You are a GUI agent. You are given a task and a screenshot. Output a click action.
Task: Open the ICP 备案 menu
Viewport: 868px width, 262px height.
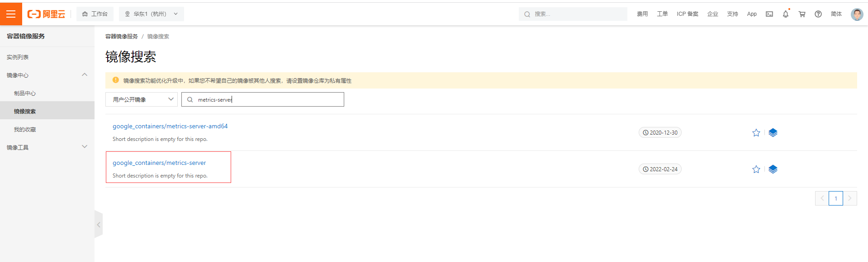click(x=688, y=14)
